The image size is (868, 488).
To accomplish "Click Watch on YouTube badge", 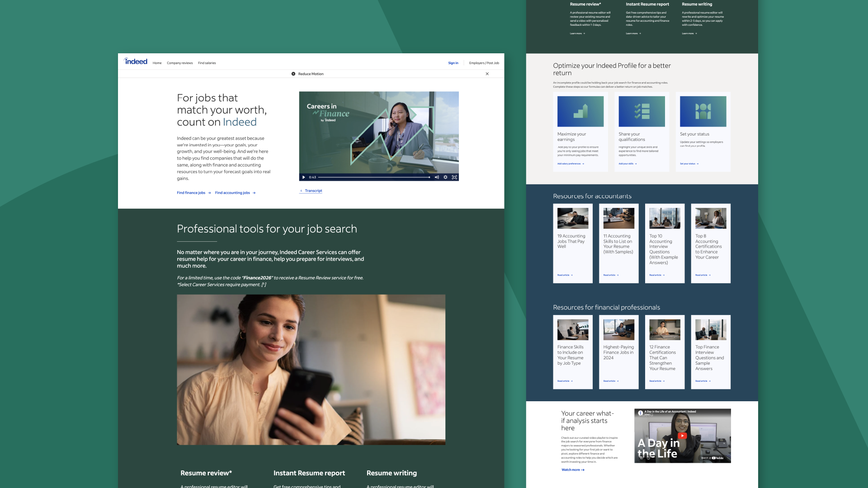I will [712, 458].
